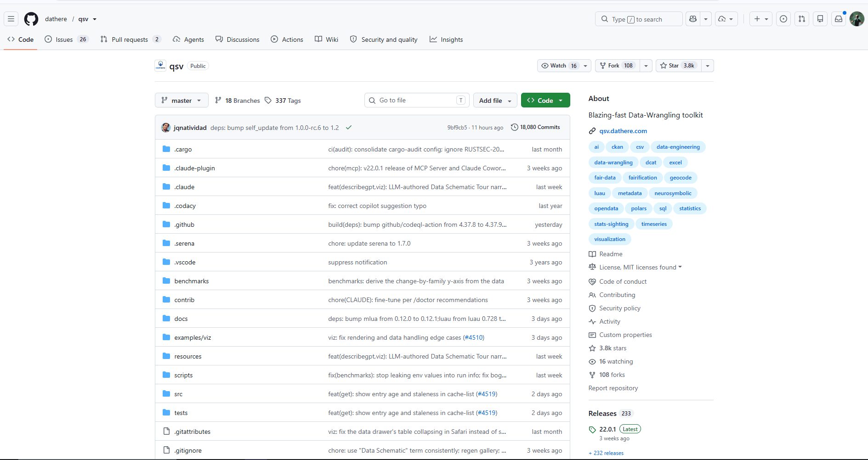Open pull request #4510 link
868x460 pixels.
(473, 337)
